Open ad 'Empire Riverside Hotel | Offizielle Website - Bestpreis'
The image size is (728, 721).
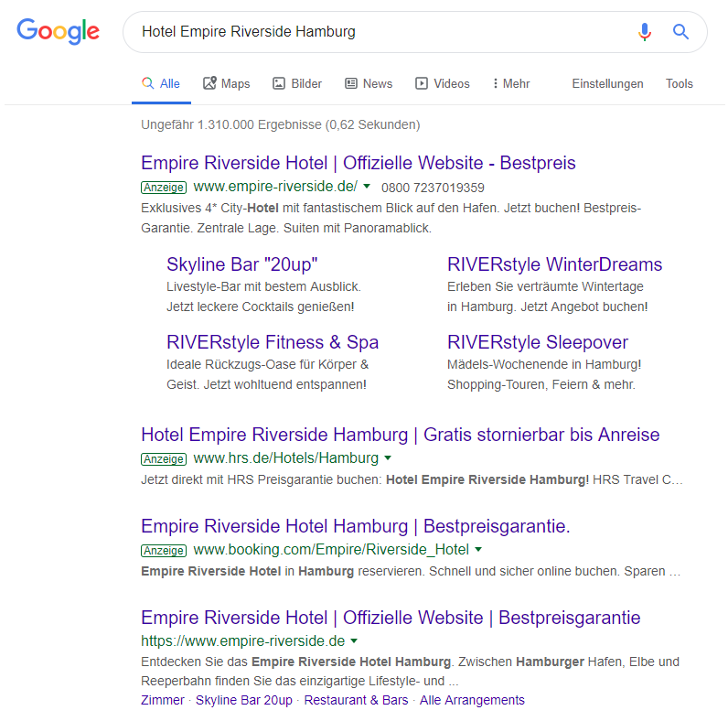pyautogui.click(x=358, y=163)
